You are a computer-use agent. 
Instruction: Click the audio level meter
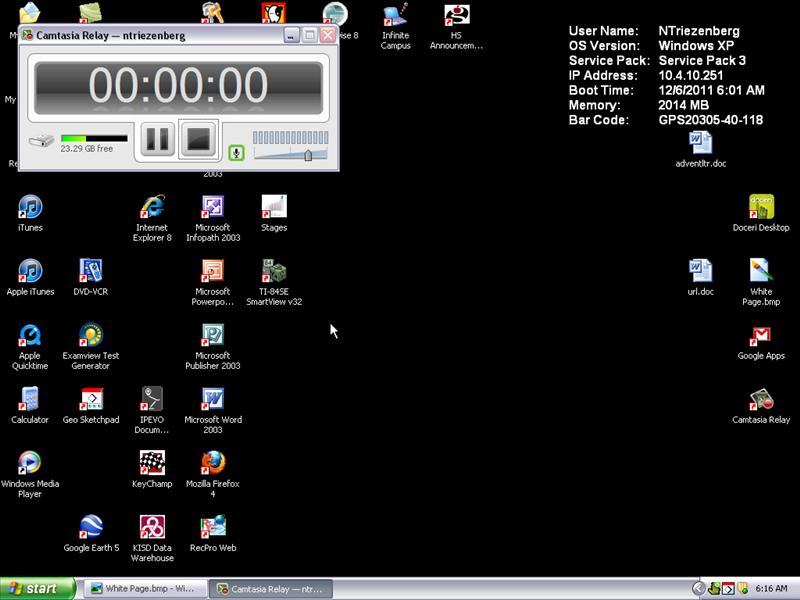coord(290,137)
